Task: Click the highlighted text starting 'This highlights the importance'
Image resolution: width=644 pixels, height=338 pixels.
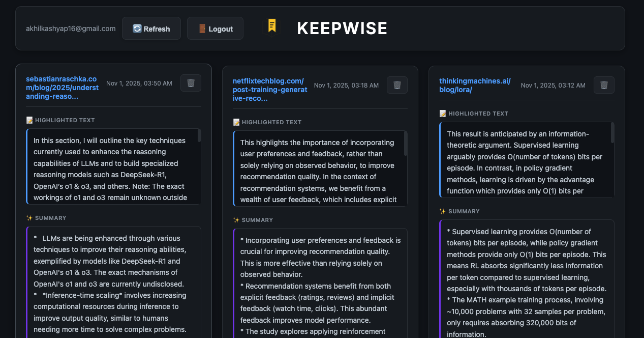Action: point(320,168)
